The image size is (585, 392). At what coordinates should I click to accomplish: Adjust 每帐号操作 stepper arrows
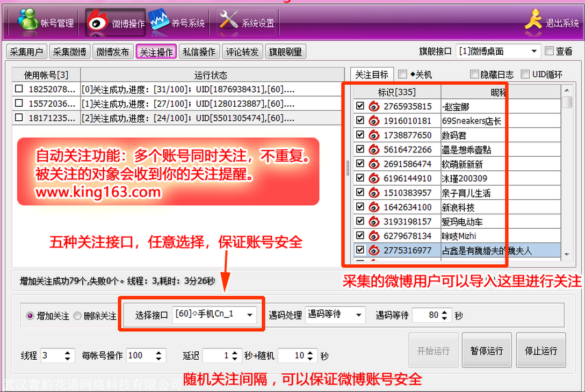pos(158,356)
